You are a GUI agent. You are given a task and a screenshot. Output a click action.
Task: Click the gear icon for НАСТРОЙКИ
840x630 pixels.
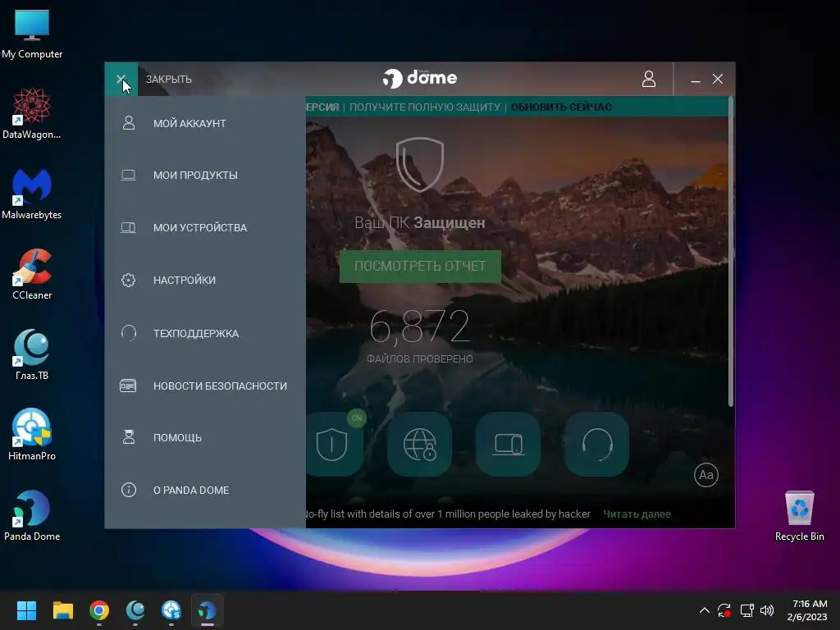[129, 281]
